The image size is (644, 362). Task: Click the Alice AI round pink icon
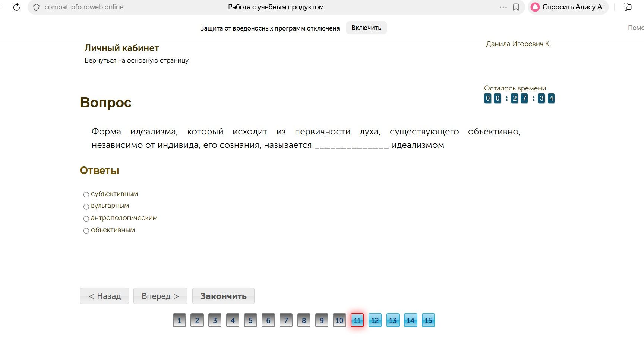pyautogui.click(x=535, y=7)
